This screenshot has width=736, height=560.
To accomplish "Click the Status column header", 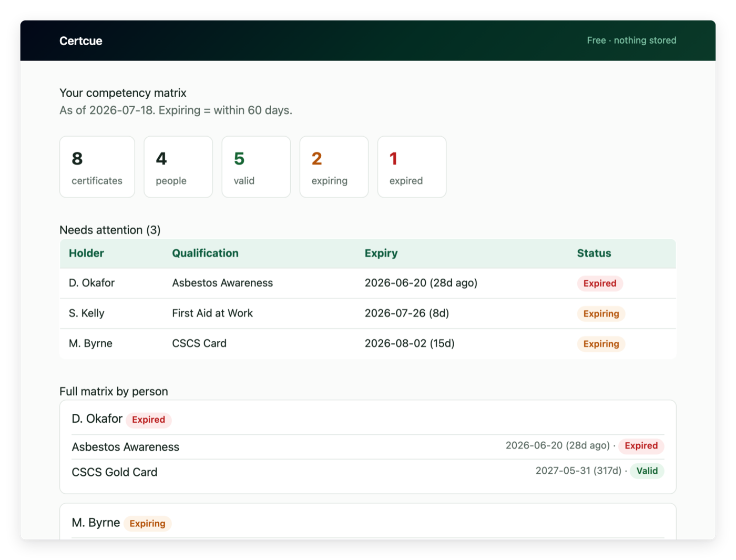I will point(594,253).
